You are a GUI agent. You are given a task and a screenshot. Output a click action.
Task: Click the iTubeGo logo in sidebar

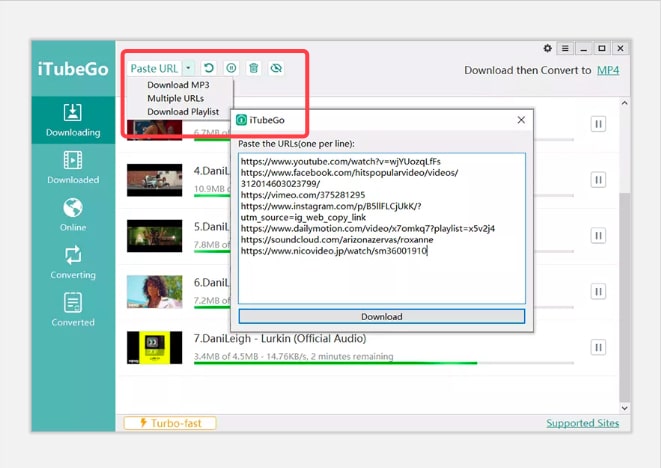73,69
